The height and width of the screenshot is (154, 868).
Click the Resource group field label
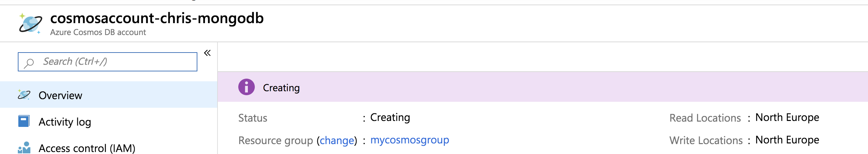click(x=275, y=140)
